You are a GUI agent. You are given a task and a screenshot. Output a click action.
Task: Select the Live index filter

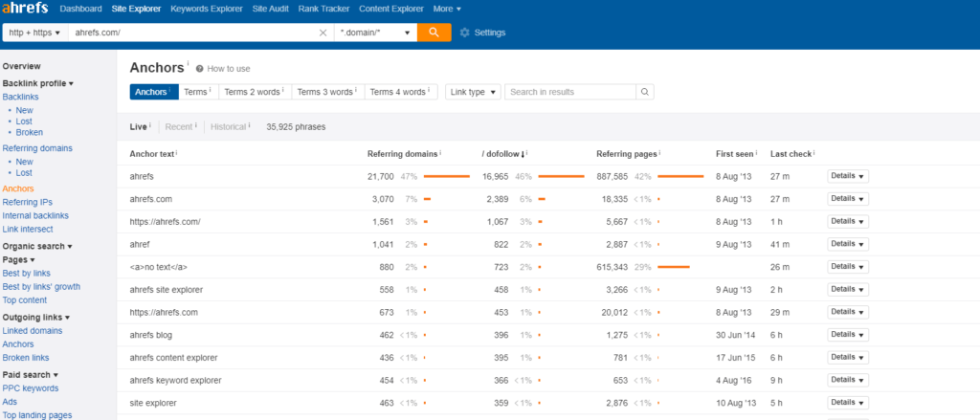click(140, 127)
